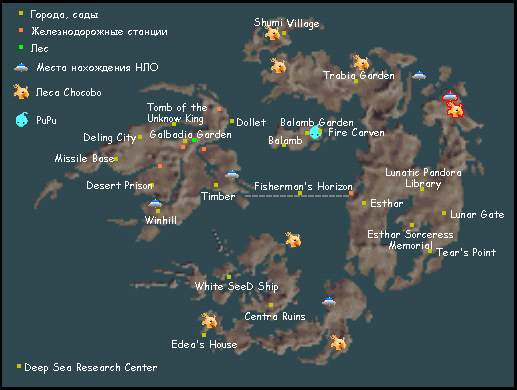Click the UFO icon near Timber
The height and width of the screenshot is (390, 517).
(x=232, y=174)
